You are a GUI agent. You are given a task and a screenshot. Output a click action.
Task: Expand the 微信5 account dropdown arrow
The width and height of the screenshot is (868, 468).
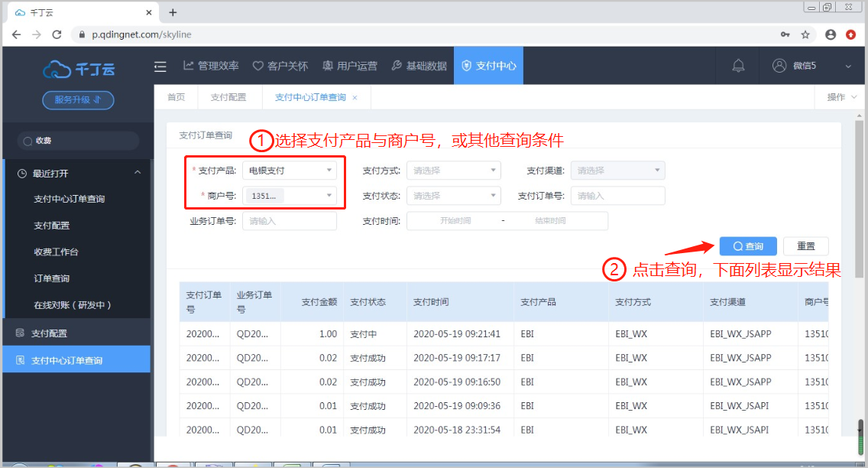pyautogui.click(x=848, y=67)
